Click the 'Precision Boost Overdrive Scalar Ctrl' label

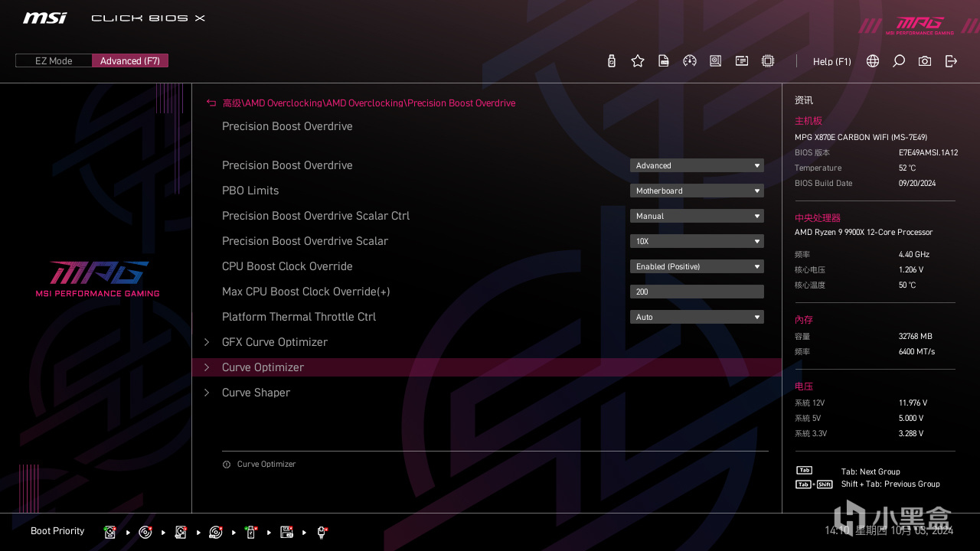pyautogui.click(x=315, y=216)
